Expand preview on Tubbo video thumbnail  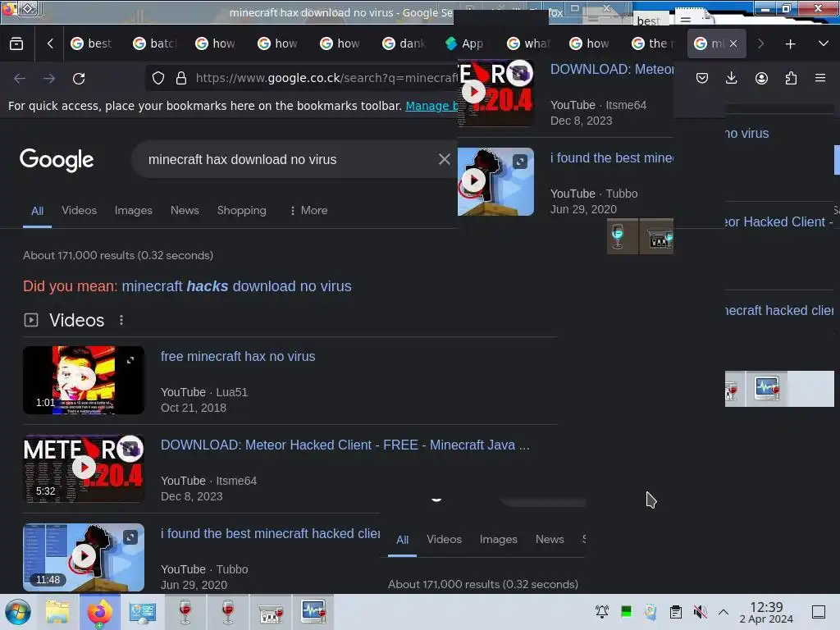[x=130, y=536]
